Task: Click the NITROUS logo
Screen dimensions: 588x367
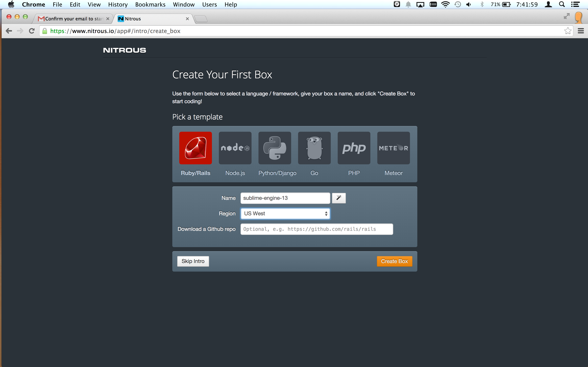Action: click(124, 50)
